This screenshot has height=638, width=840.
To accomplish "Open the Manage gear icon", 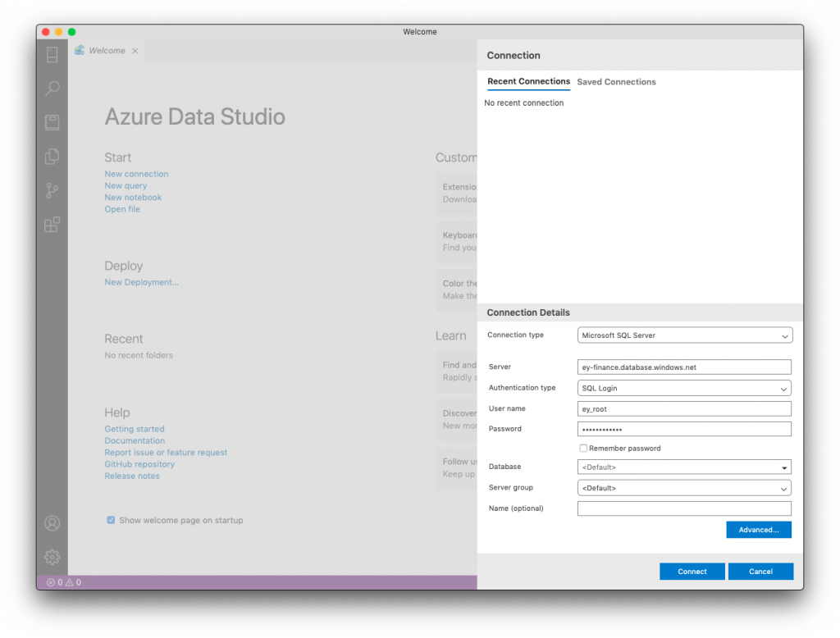I will pyautogui.click(x=52, y=557).
